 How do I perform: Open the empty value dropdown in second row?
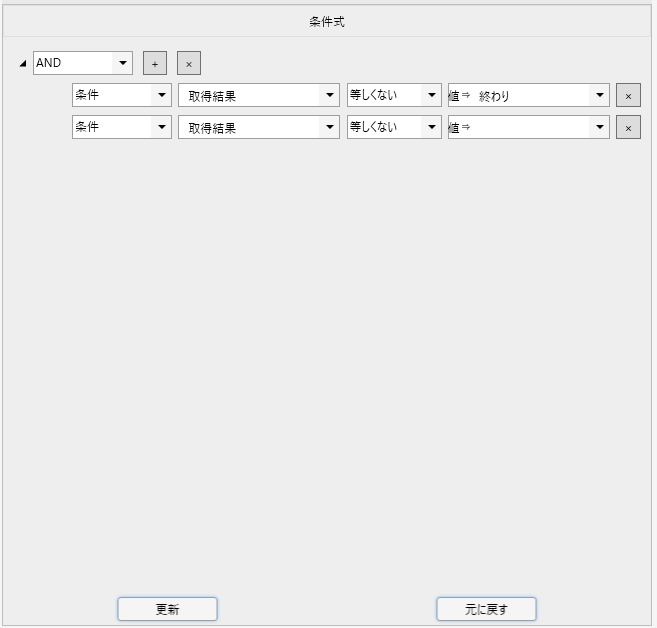[x=599, y=128]
